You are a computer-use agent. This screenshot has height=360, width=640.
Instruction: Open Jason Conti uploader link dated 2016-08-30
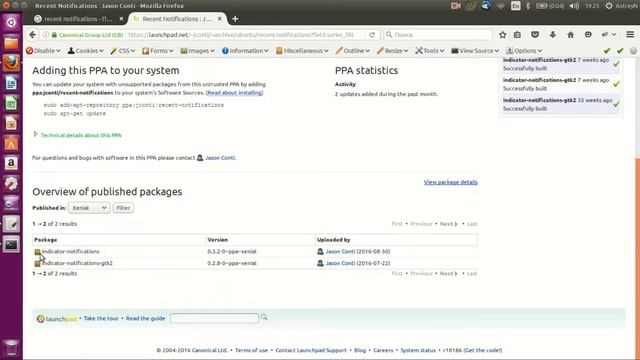click(340, 251)
